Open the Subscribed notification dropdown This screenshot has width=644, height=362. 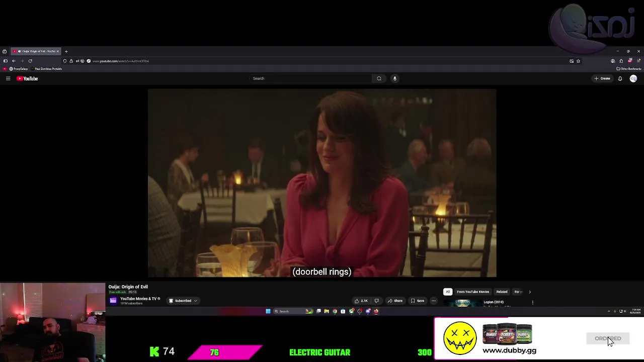(183, 301)
